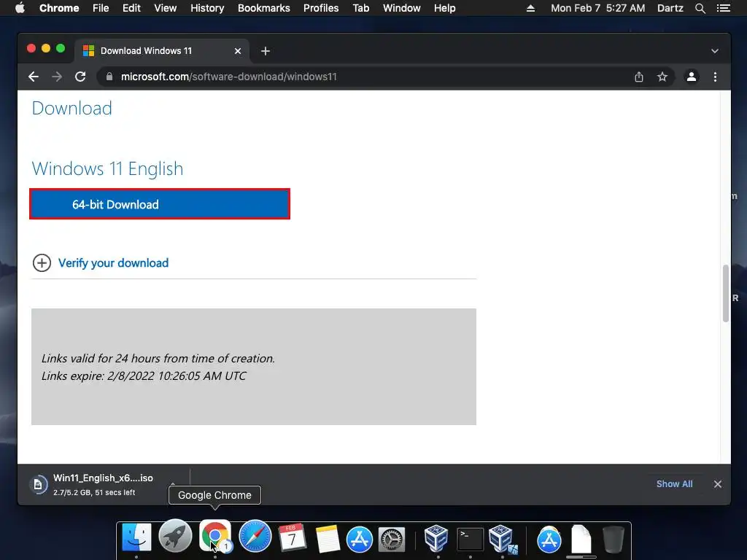Open Chrome's three-dot menu

715,77
